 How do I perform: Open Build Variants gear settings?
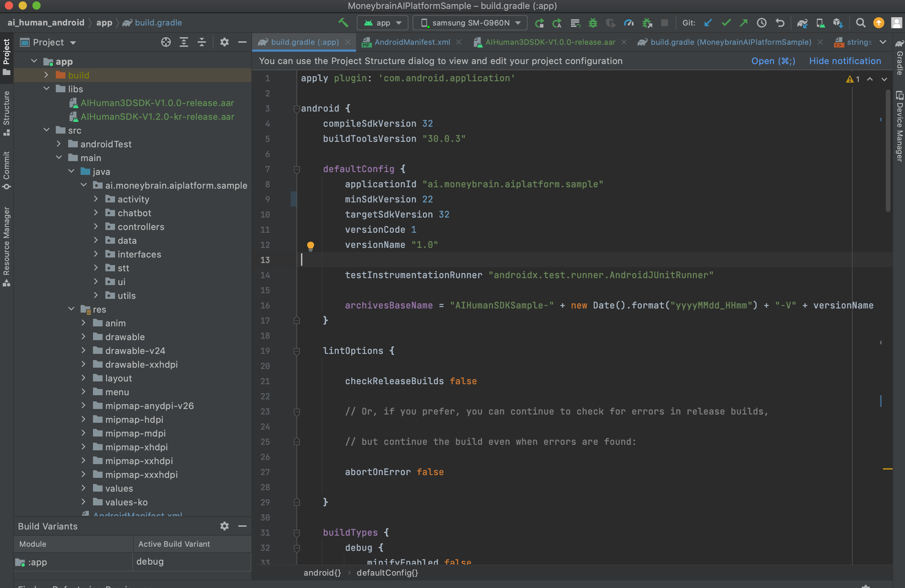(x=224, y=526)
